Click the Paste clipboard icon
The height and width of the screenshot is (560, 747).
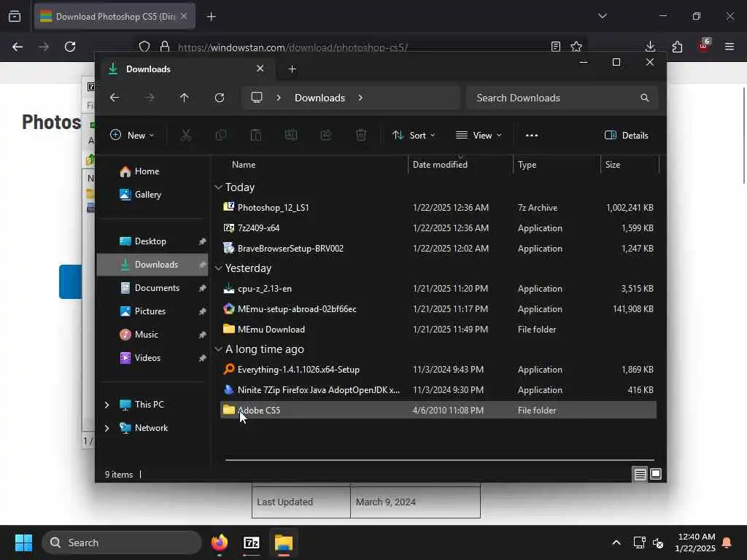pos(256,135)
